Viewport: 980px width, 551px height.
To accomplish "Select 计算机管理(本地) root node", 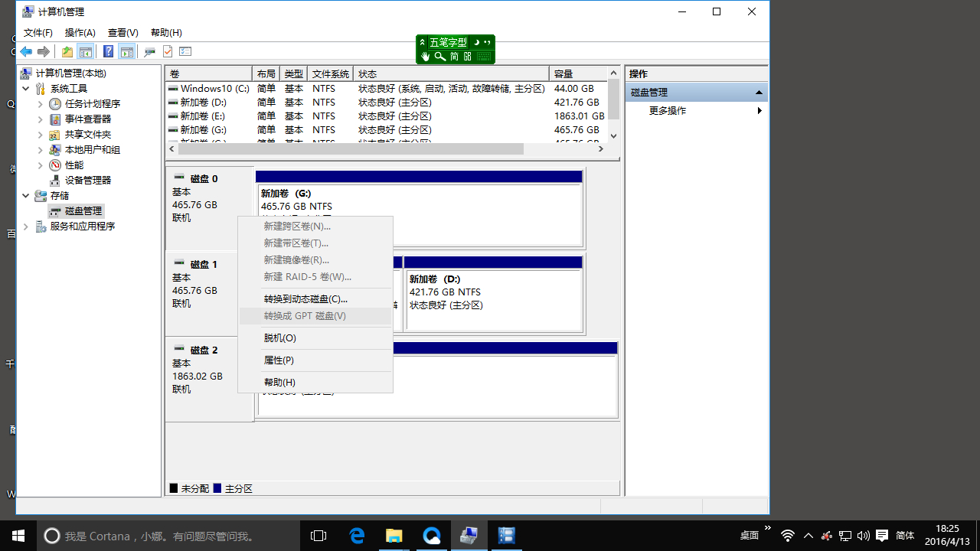I will pos(71,73).
